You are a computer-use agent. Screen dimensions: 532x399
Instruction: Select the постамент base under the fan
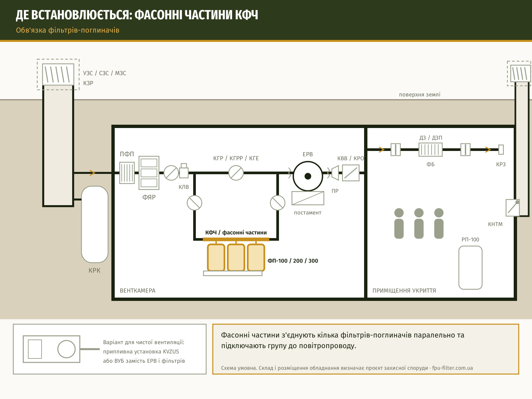pos(308,198)
